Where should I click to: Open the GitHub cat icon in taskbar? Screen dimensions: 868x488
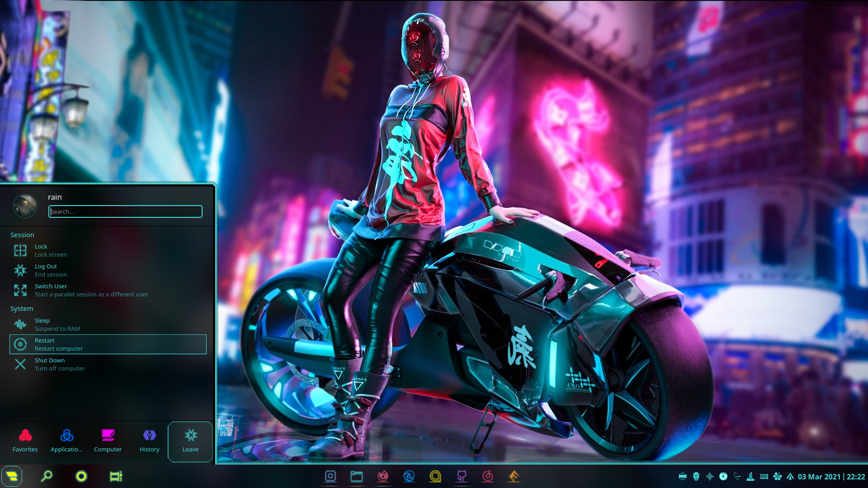[x=462, y=476]
